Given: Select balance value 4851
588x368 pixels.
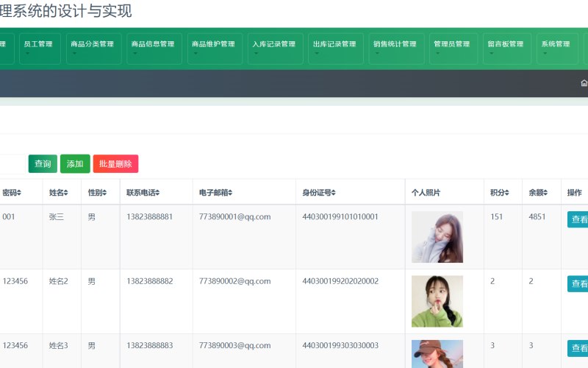Looking at the screenshot, I should coord(537,216).
